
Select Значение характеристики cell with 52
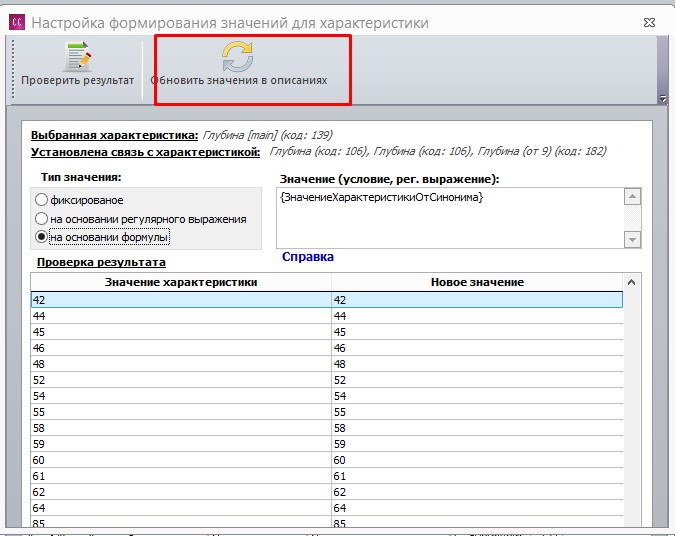pyautogui.click(x=181, y=380)
